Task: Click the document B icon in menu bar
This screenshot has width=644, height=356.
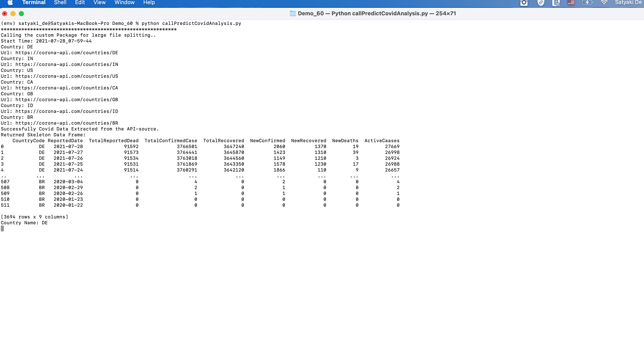Action: pyautogui.click(x=556, y=3)
